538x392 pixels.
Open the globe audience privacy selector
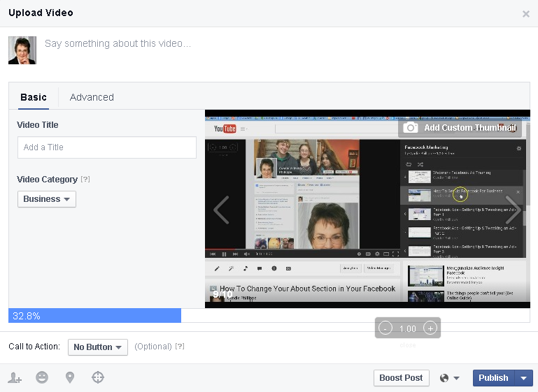[449, 378]
